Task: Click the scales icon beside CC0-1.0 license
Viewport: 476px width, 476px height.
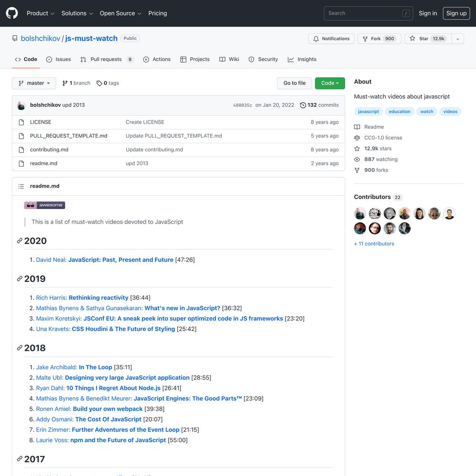Action: (357, 138)
